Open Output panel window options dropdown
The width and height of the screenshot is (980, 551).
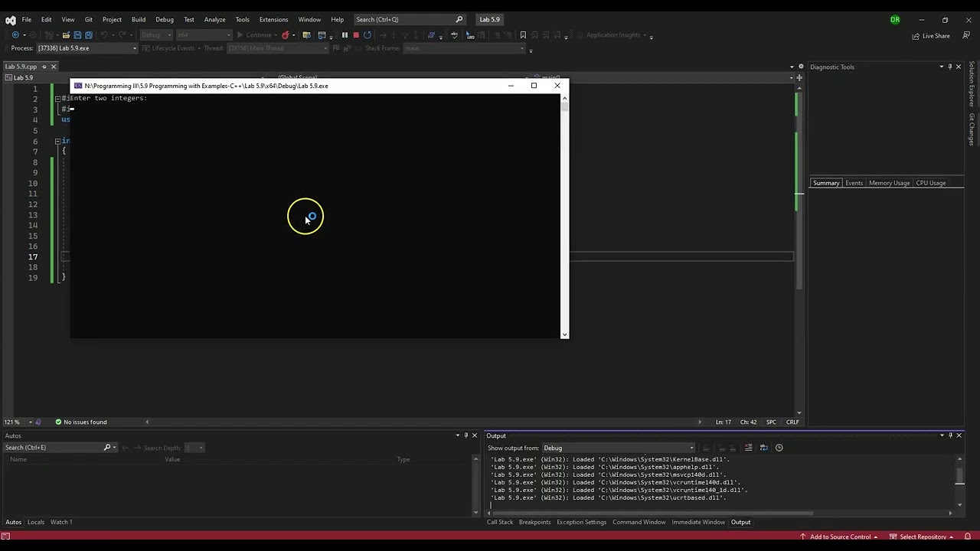pos(942,435)
